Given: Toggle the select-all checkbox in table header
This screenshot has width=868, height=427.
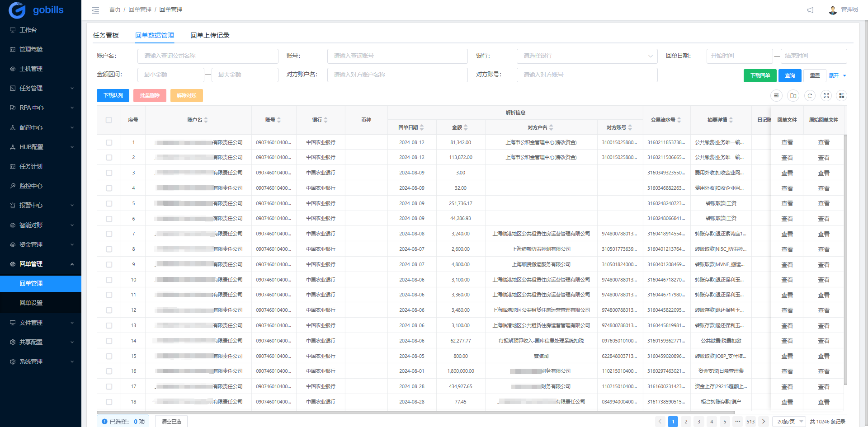Looking at the screenshot, I should 109,120.
